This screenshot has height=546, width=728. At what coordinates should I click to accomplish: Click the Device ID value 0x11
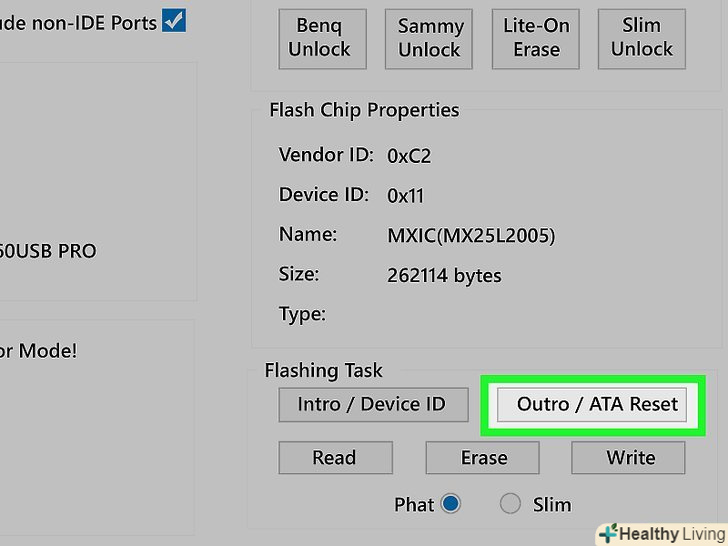point(405,196)
